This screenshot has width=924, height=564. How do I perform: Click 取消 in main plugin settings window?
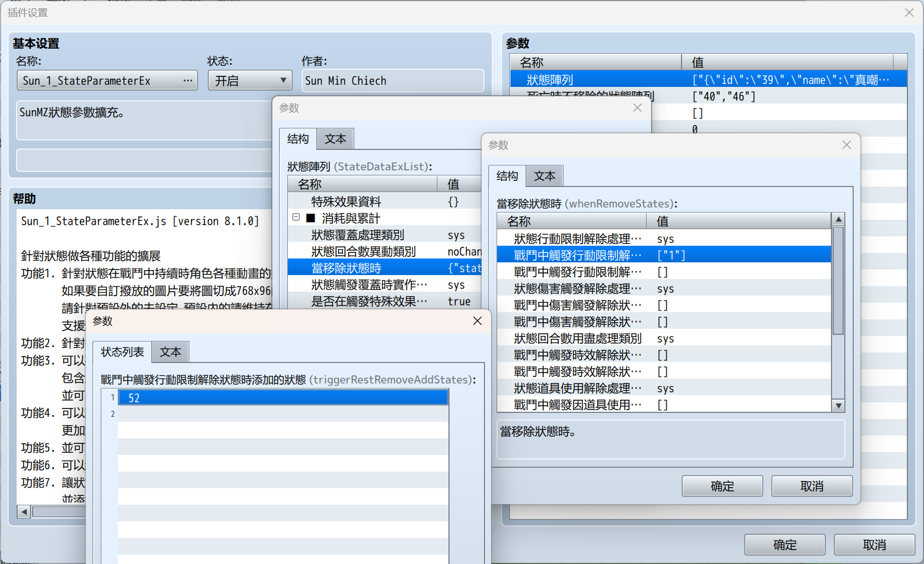pyautogui.click(x=874, y=545)
